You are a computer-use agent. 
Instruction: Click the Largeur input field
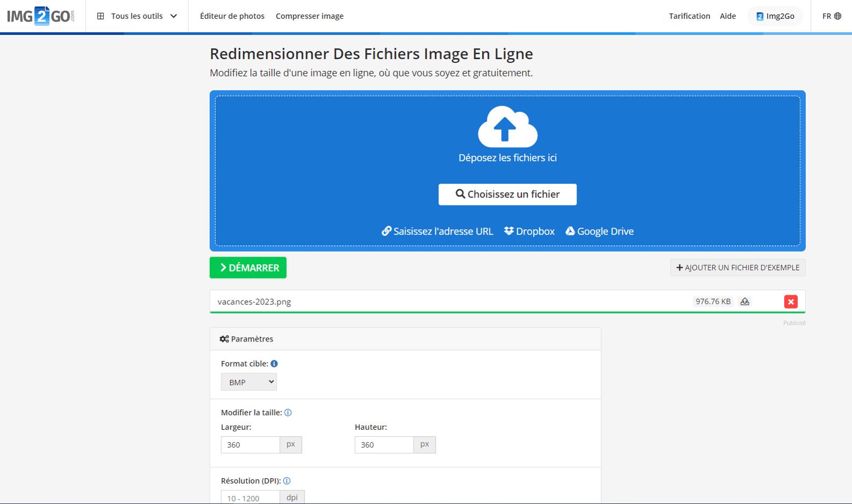coord(250,445)
